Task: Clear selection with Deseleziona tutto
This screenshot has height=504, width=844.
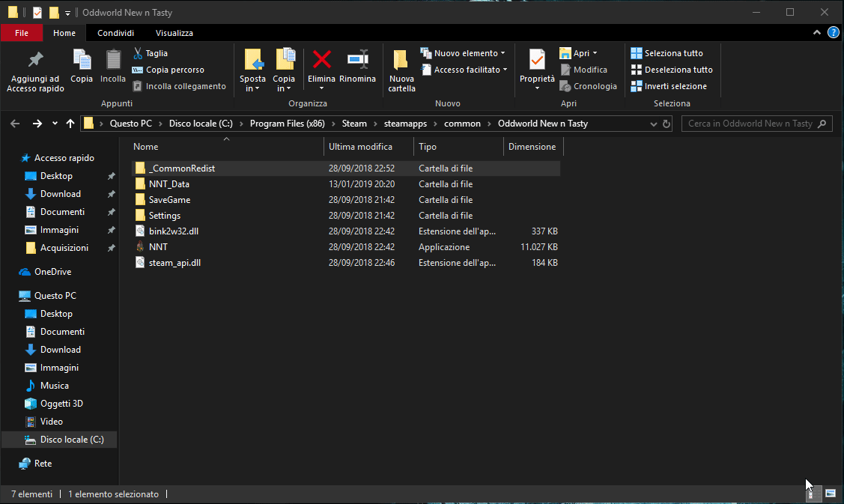Action: (672, 70)
